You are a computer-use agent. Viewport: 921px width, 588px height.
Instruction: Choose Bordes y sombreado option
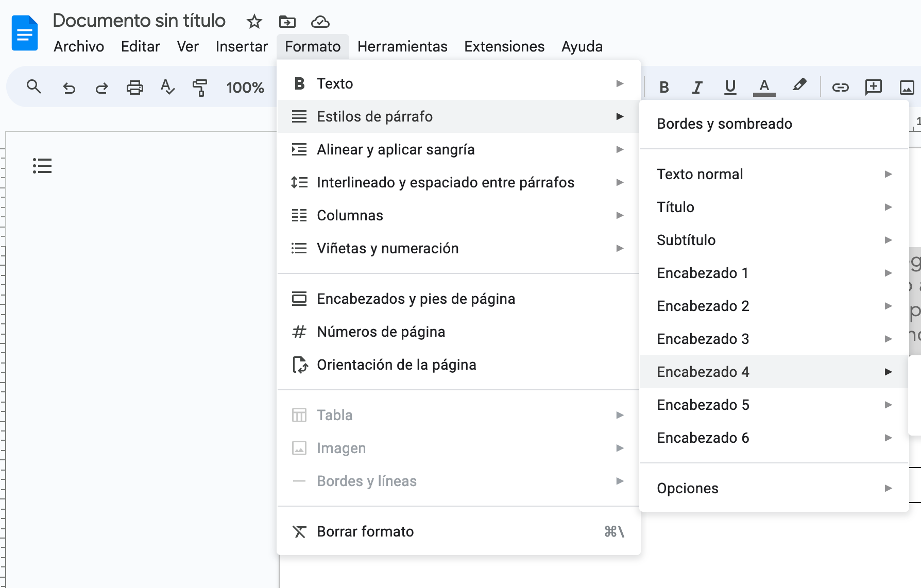click(724, 124)
